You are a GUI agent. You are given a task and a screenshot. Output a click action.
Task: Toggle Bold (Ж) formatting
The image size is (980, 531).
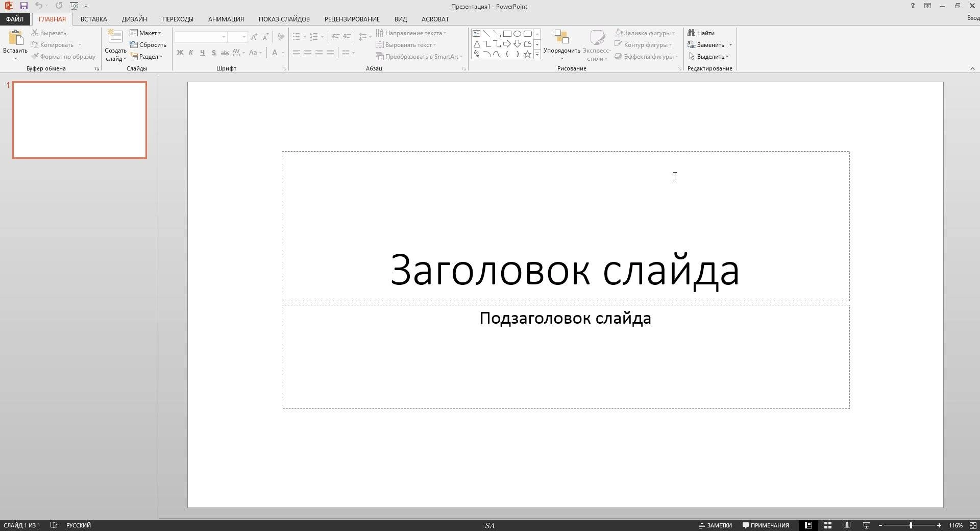click(180, 52)
